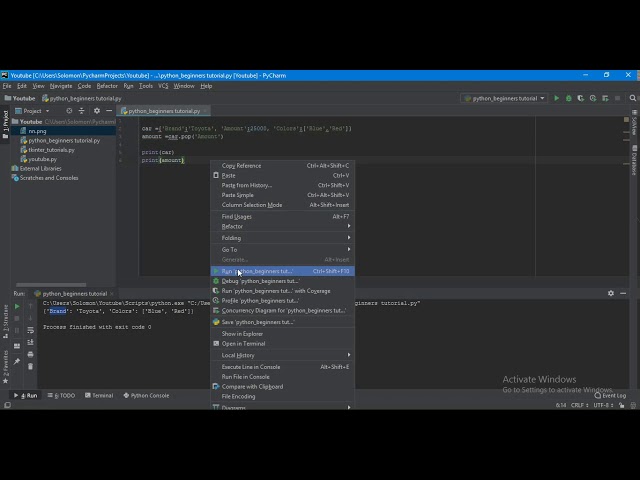Open the UTF-8 encoding dropdown
The width and height of the screenshot is (640, 480).
point(604,405)
